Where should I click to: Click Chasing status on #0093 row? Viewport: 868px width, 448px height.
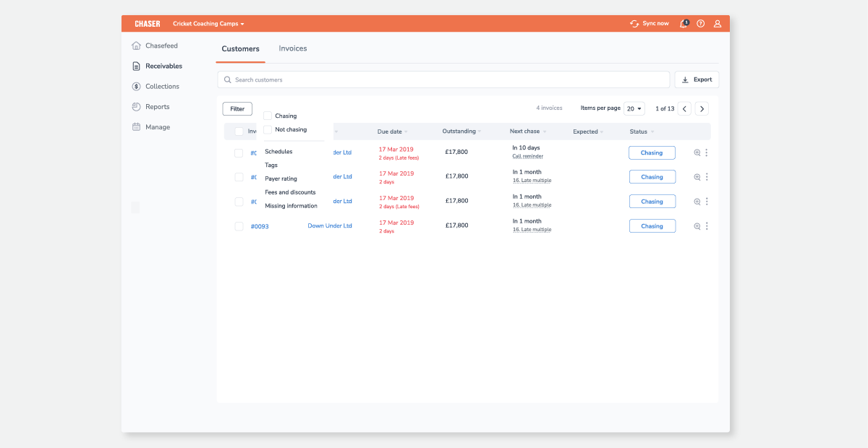coord(652,226)
